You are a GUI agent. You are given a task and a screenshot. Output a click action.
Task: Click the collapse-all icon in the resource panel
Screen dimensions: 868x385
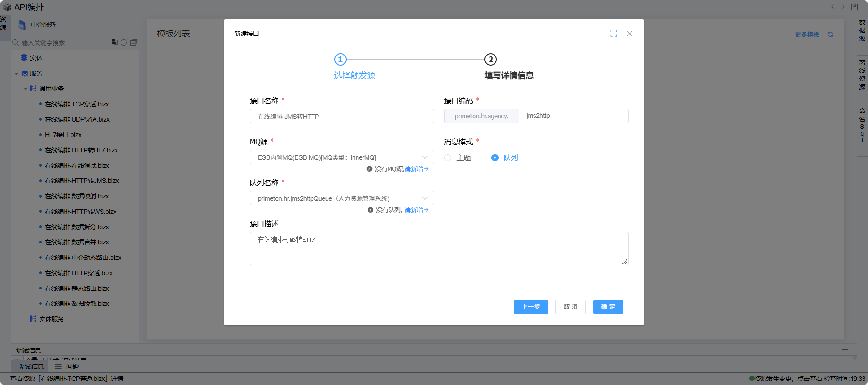134,42
